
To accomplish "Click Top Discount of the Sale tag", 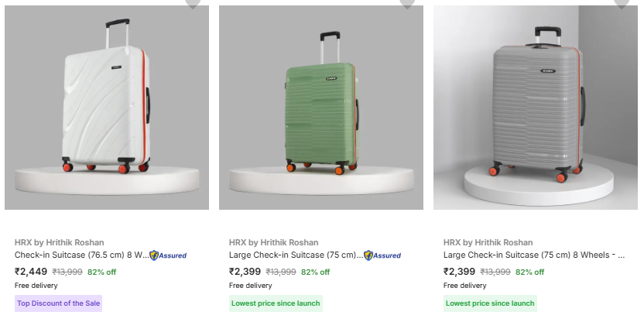I will tap(58, 303).
